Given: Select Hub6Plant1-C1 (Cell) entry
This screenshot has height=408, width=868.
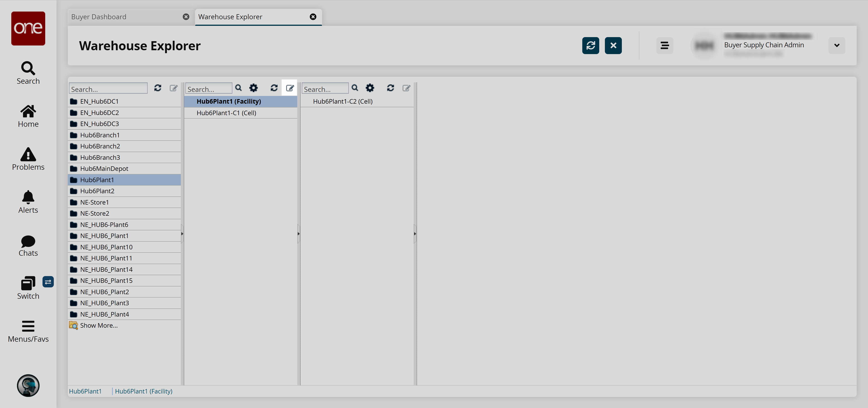Looking at the screenshot, I should pyautogui.click(x=226, y=113).
